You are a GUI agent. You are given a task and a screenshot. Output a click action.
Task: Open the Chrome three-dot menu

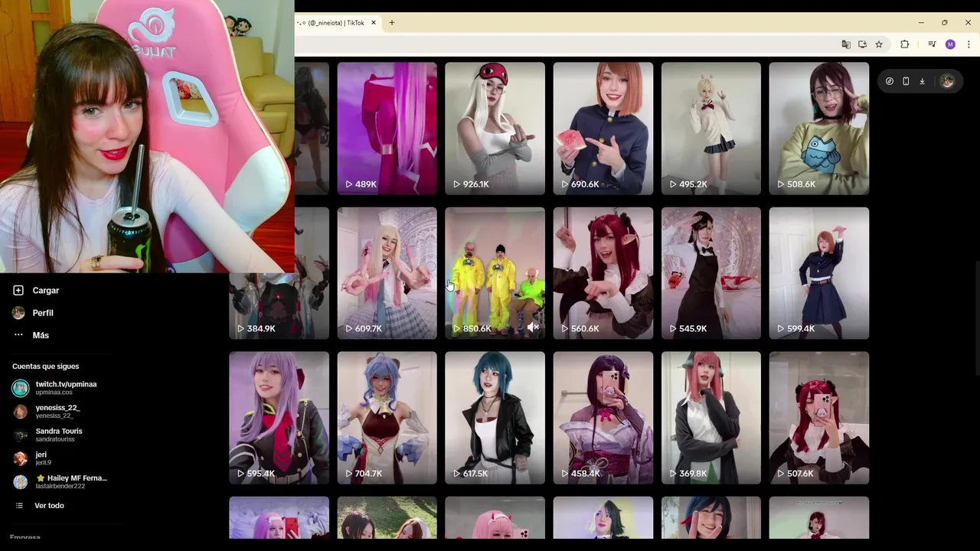969,44
